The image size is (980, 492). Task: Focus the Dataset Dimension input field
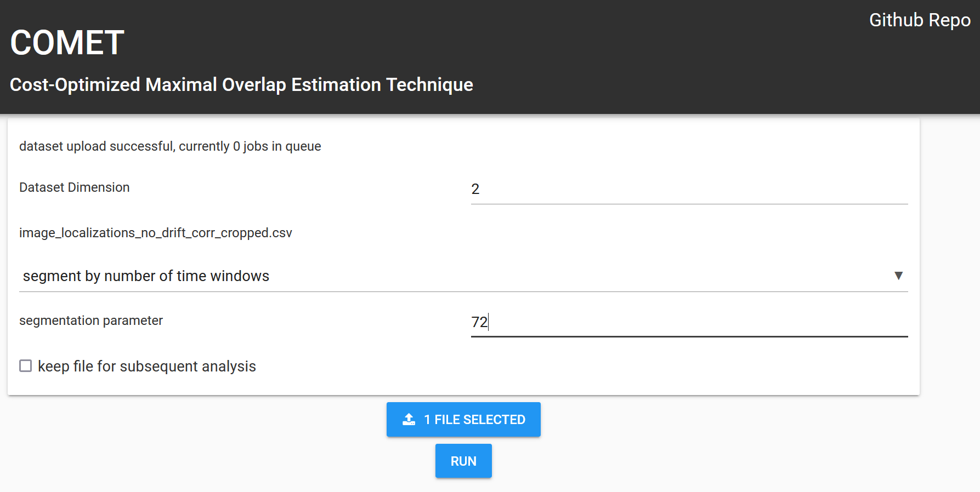(689, 190)
